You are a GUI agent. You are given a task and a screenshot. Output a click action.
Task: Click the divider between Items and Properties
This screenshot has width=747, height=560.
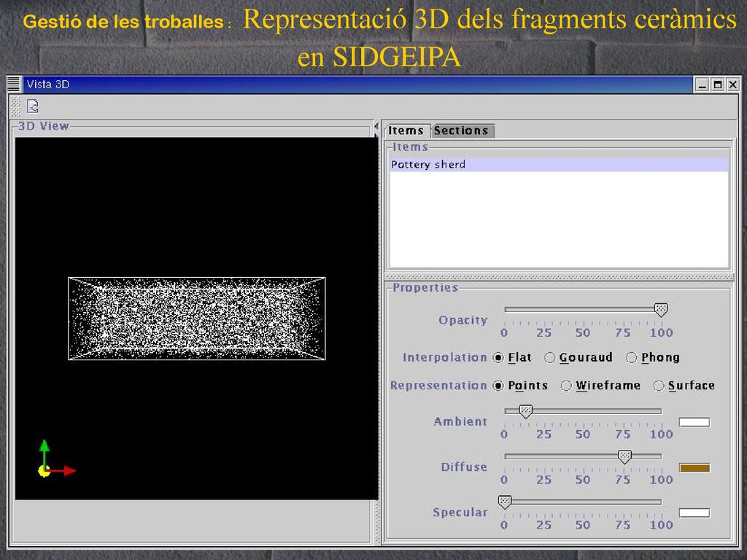point(559,277)
